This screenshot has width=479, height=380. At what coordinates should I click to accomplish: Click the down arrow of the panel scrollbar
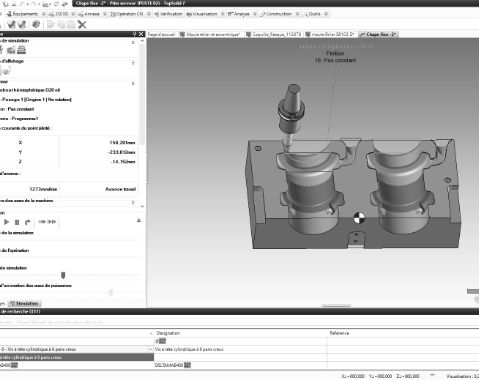pos(142,207)
